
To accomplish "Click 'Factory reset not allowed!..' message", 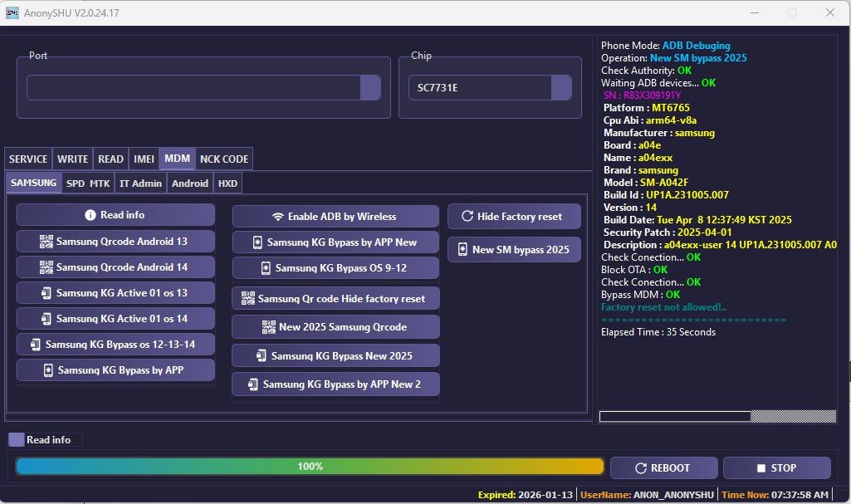I will point(663,307).
